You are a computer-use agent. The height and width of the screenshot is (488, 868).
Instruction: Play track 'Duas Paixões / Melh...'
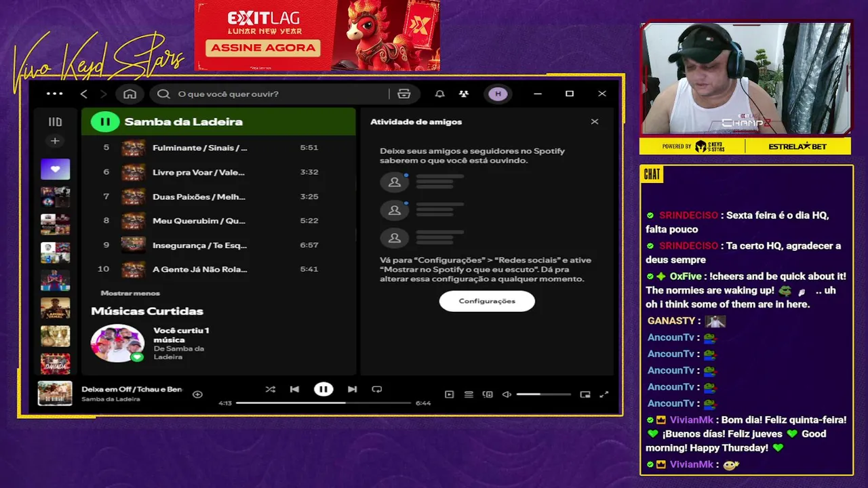(x=218, y=197)
